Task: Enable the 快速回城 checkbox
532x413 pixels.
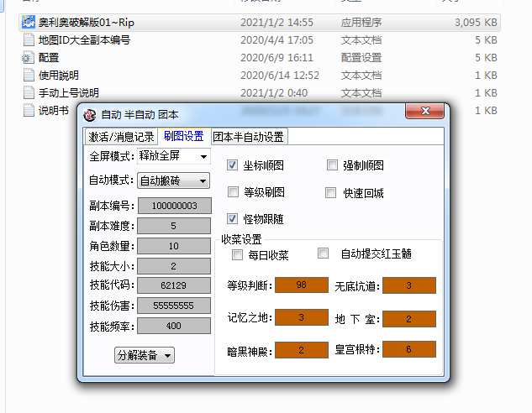Action: pos(332,193)
